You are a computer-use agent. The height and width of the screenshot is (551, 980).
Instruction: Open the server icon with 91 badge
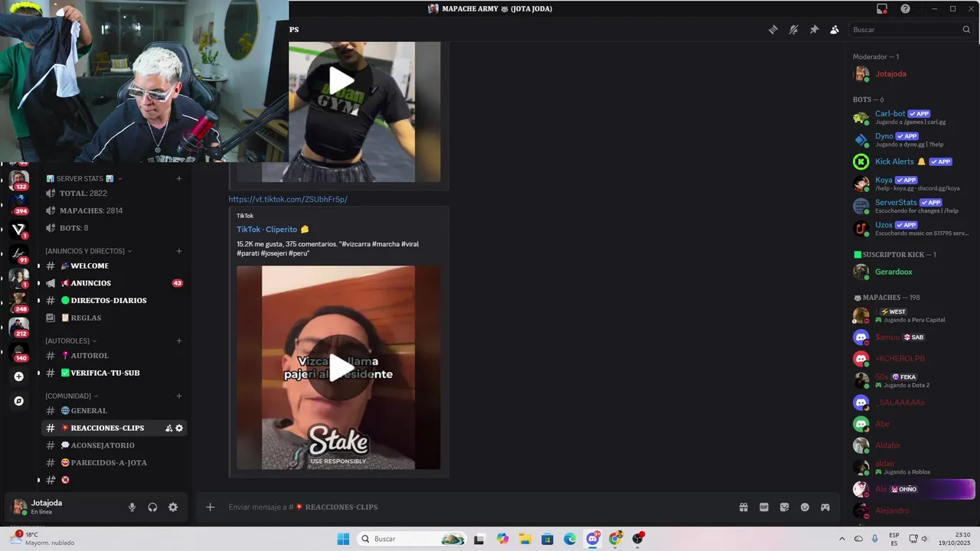click(19, 253)
